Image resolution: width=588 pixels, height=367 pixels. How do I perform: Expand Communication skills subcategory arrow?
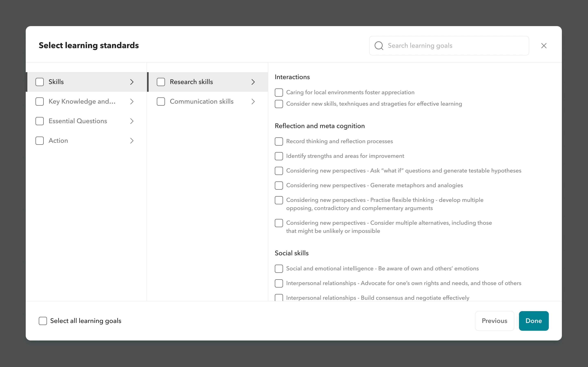pyautogui.click(x=253, y=102)
